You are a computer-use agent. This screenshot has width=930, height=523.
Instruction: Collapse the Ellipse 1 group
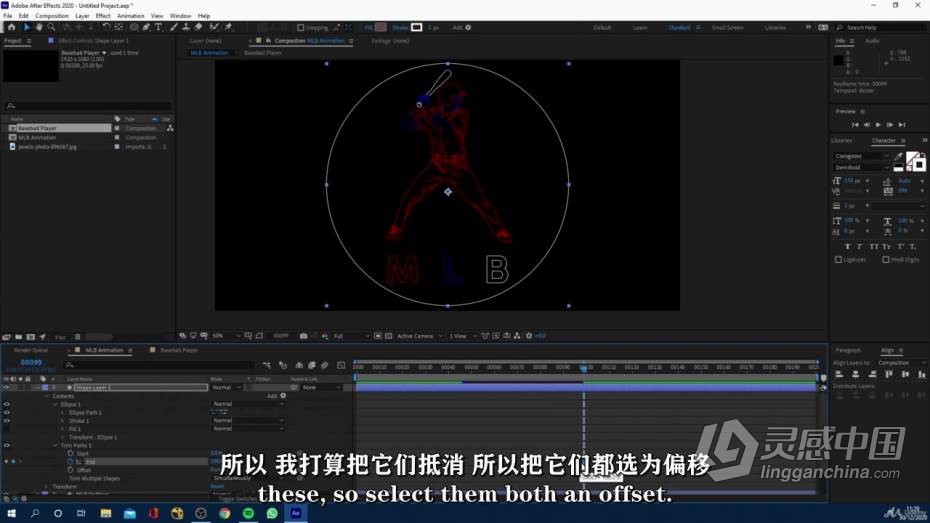click(x=55, y=404)
